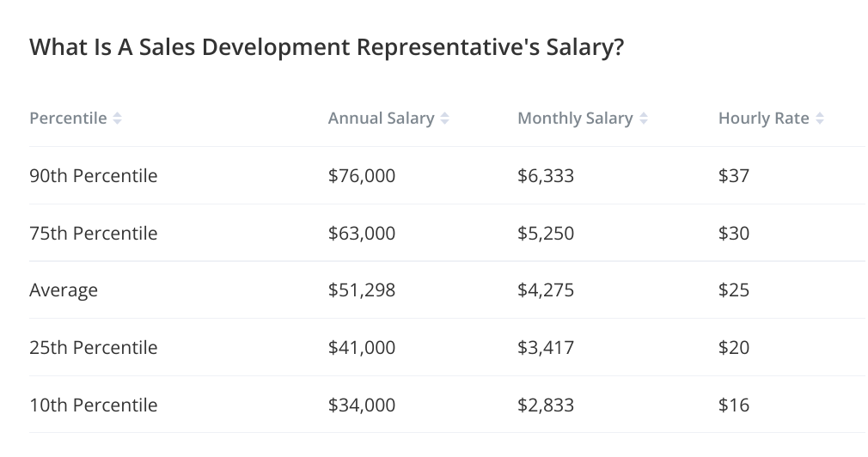Select the 90th Percentile row label
Screen dimensions: 868x457
(94, 176)
